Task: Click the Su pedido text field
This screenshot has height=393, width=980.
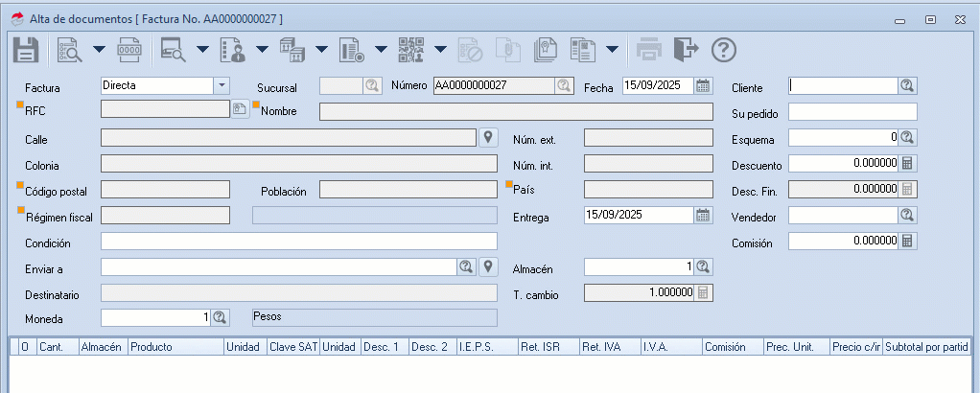Action: 852,111
